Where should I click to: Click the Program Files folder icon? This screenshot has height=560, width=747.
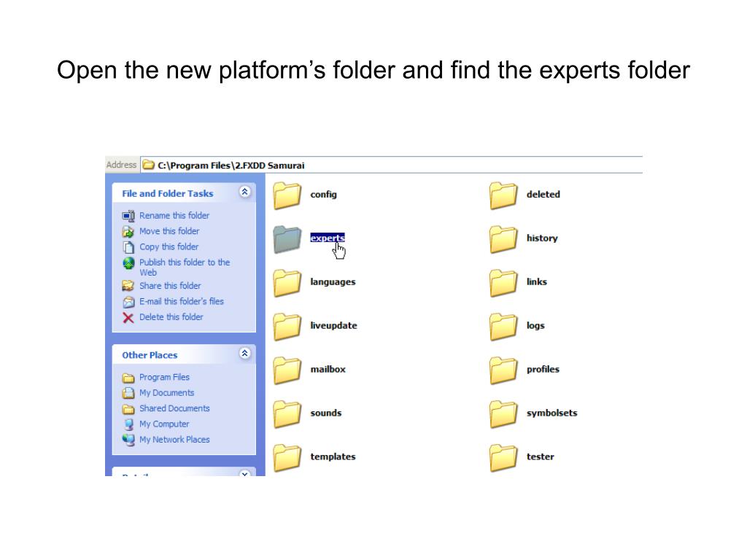tap(128, 378)
